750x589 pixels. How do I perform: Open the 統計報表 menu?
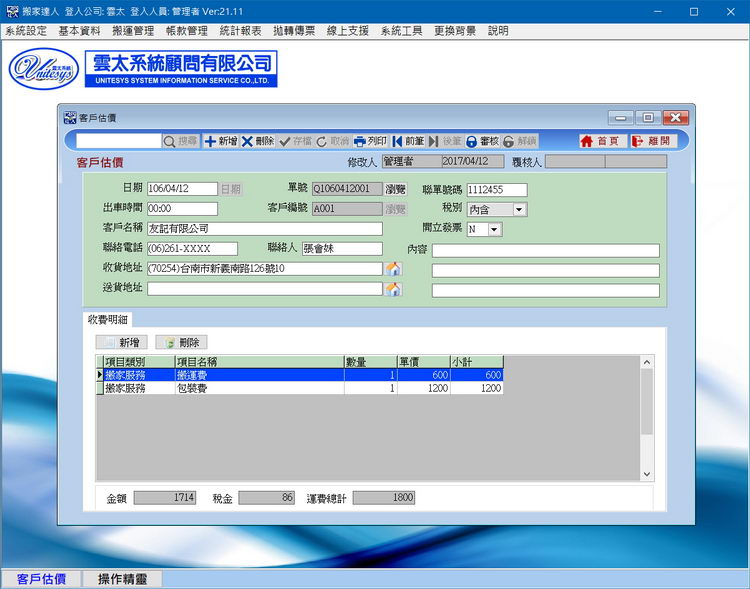(240, 31)
